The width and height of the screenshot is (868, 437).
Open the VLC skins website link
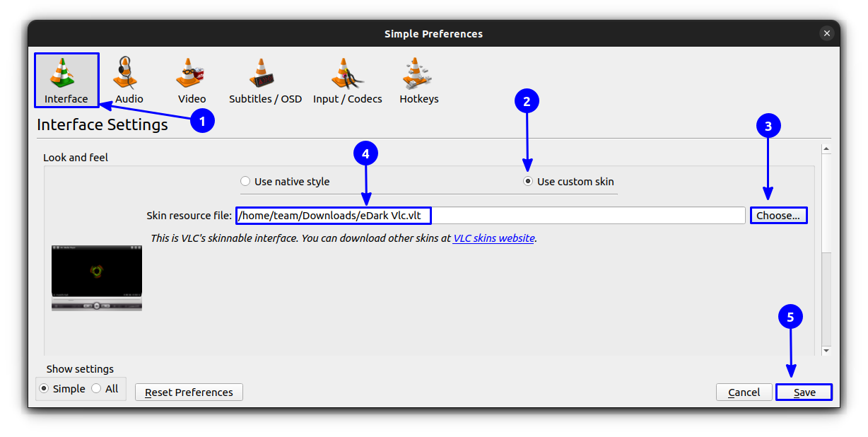click(493, 238)
